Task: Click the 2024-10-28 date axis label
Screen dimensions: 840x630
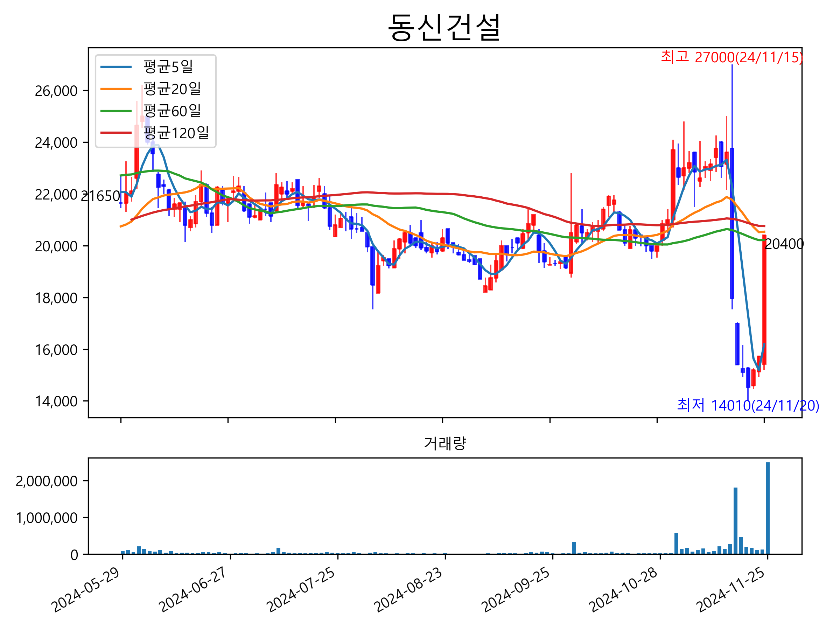Action: point(623,590)
